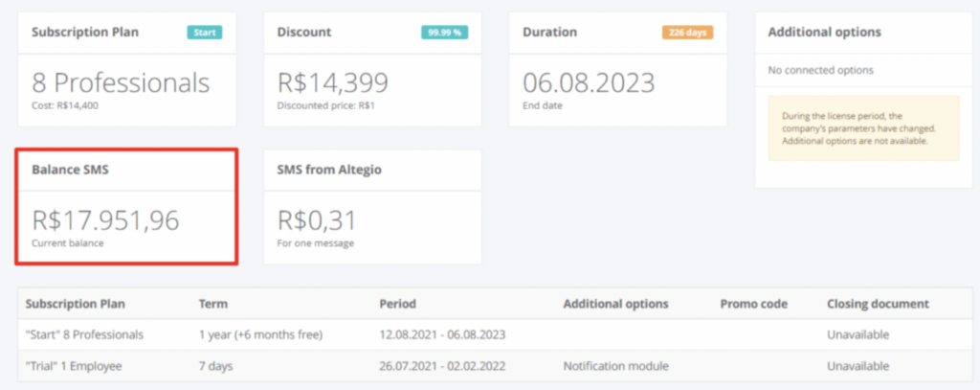Click the Period column header
Viewport: 980px width, 390px height.
[x=397, y=304]
